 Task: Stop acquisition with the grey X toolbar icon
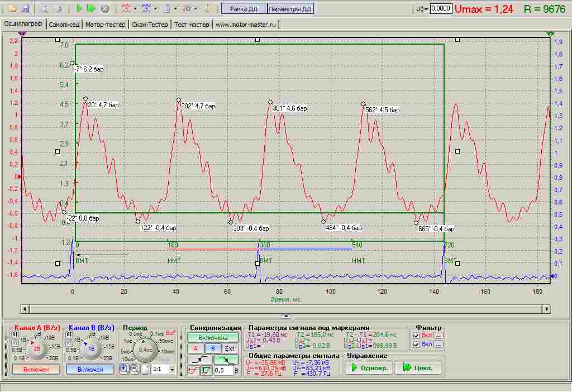point(104,8)
